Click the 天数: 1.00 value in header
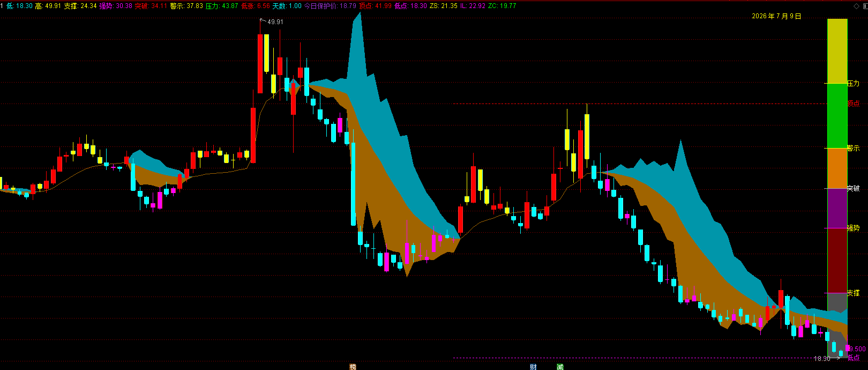The height and width of the screenshot is (370, 868). pos(287,6)
